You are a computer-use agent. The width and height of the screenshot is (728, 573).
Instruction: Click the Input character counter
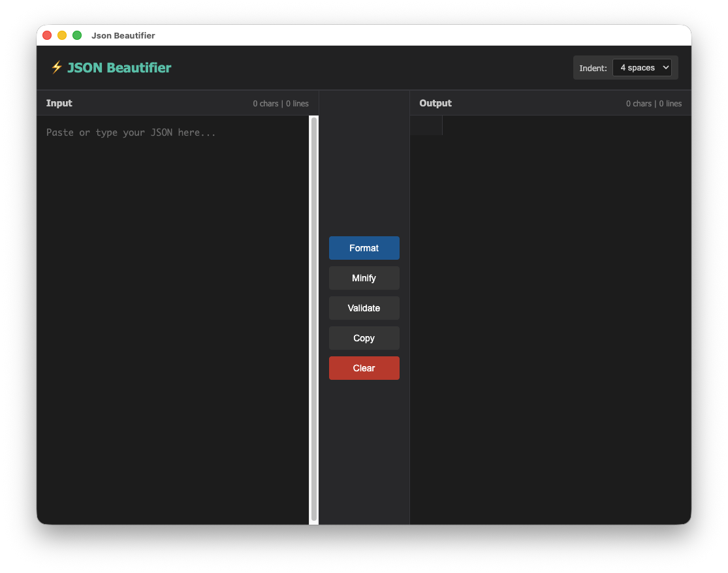[x=266, y=103]
